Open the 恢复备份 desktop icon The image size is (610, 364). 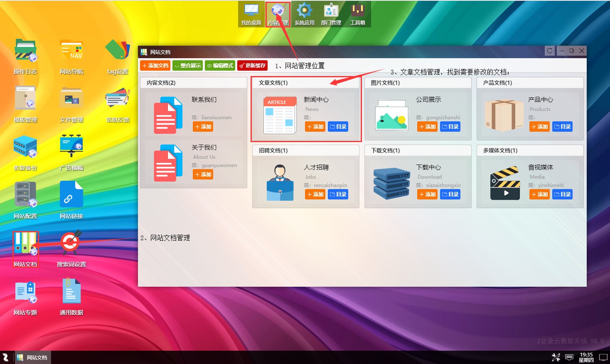[25, 153]
